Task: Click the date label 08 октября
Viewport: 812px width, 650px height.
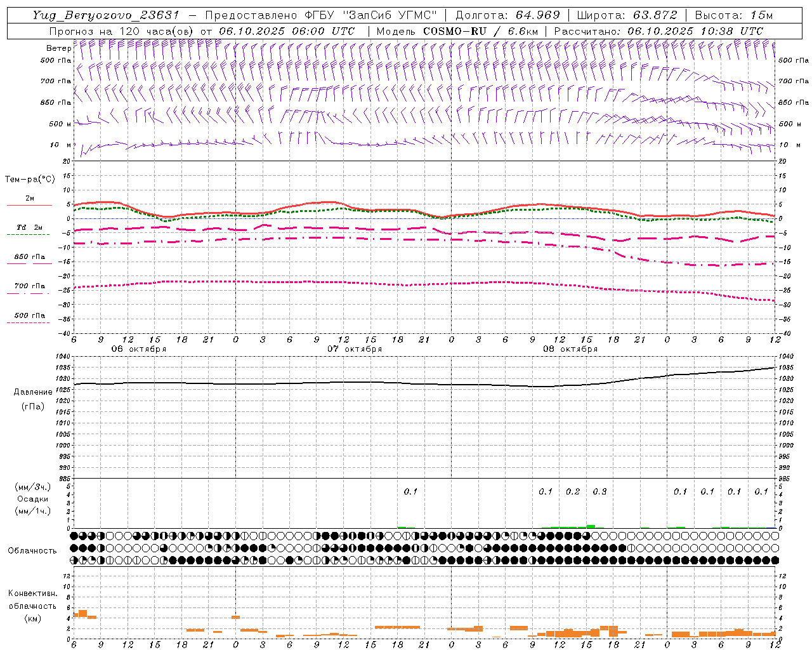Action: pos(570,349)
